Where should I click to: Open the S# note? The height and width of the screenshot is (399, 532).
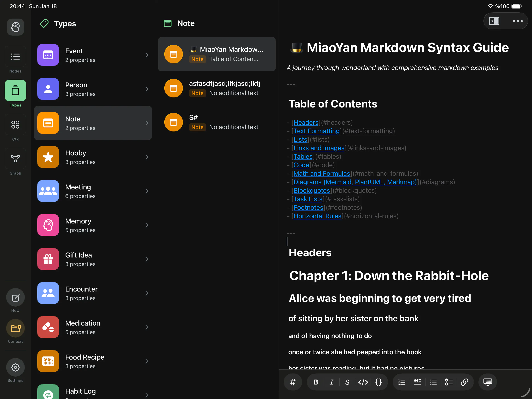(x=217, y=122)
